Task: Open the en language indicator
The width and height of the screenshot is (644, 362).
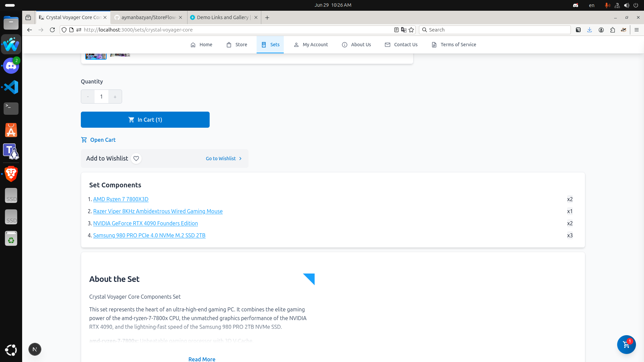Action: [x=592, y=5]
